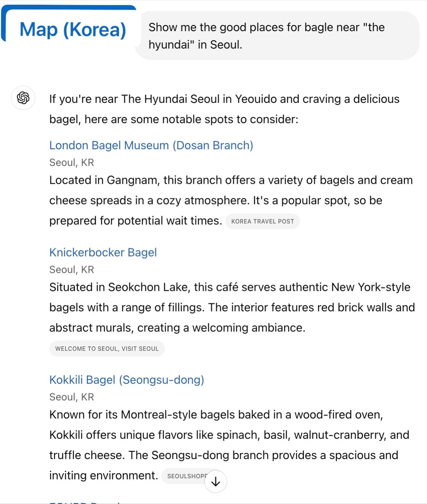This screenshot has width=427, height=504.
Task: Click 'Seoul, KR' under Kokkili Bagel
Action: click(x=72, y=397)
